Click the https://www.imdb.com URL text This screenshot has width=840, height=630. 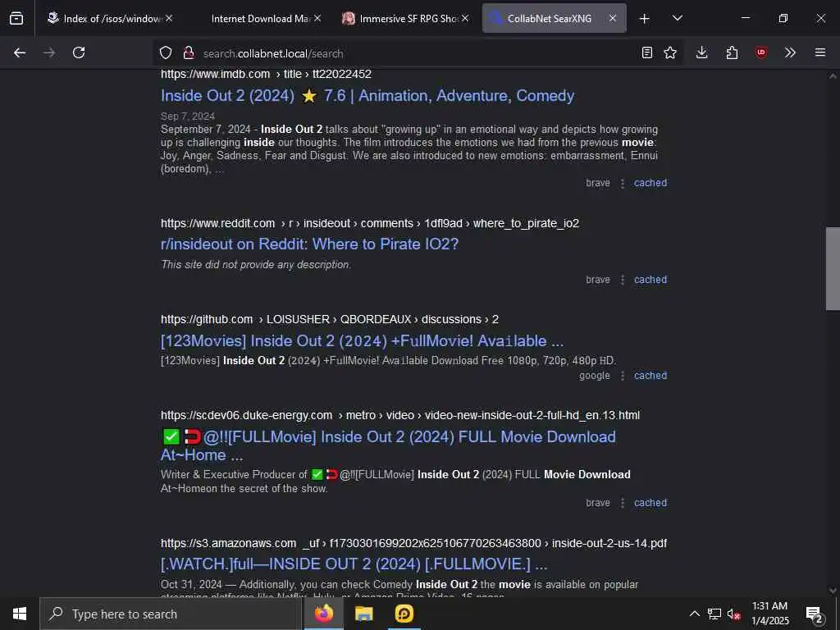tap(216, 74)
